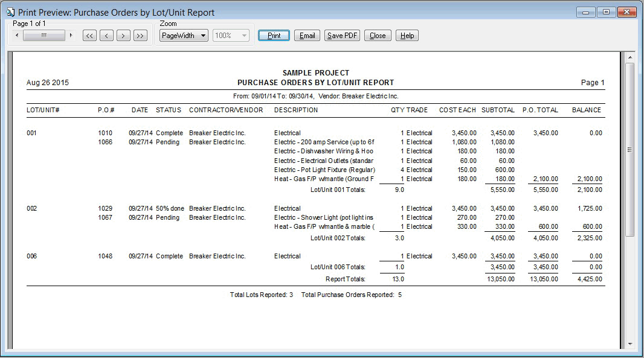Click 'Heat - Gas F/P w/mantle & marble' description
644x358 pixels.
[324, 226]
